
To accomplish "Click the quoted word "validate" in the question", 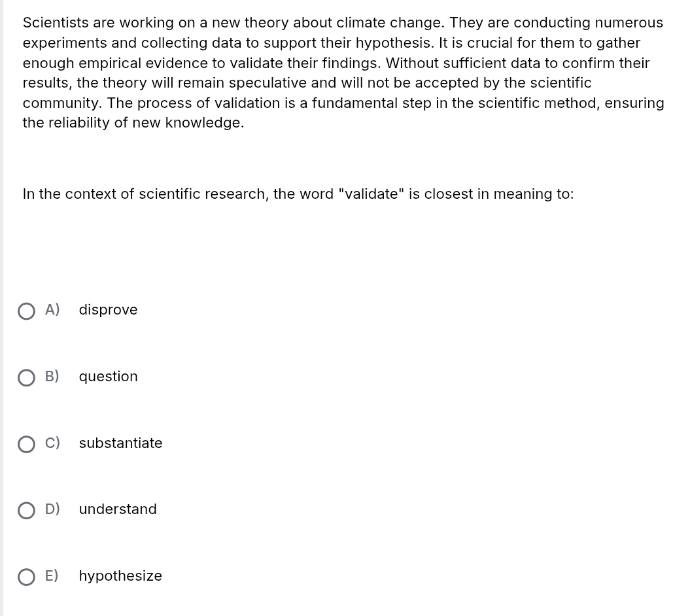I will coord(371,194).
